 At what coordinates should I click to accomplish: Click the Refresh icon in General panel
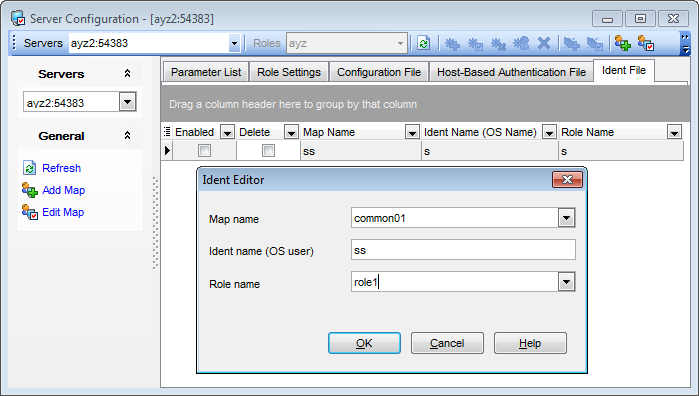click(x=29, y=168)
